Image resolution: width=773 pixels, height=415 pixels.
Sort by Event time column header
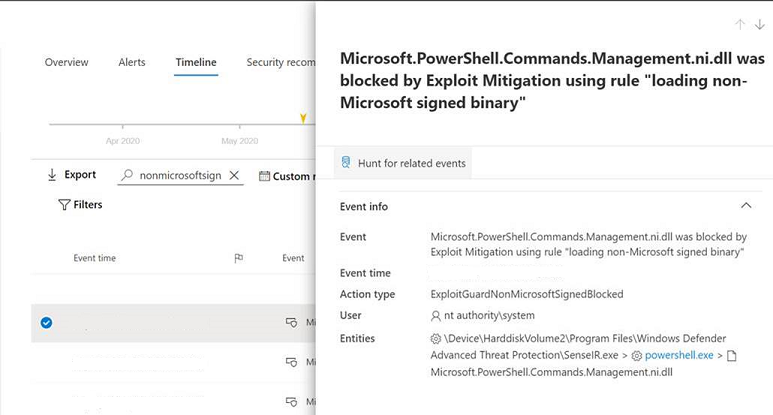[x=95, y=258]
